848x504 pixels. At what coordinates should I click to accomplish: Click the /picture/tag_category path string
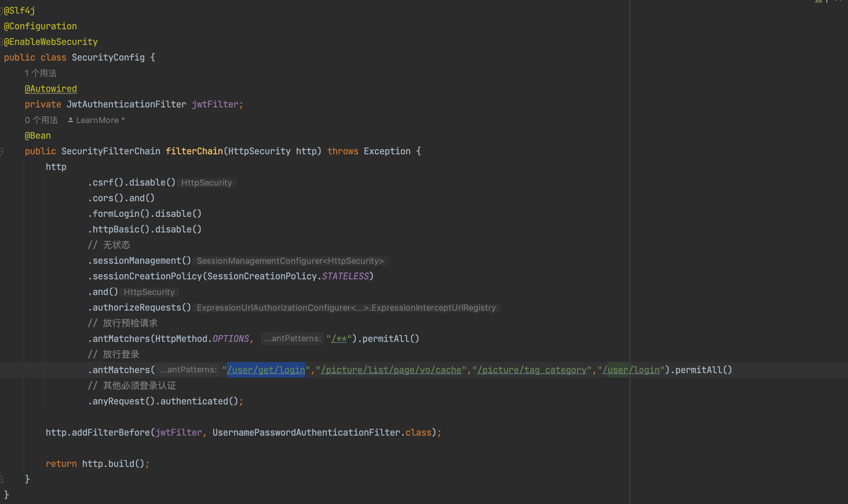(x=532, y=370)
